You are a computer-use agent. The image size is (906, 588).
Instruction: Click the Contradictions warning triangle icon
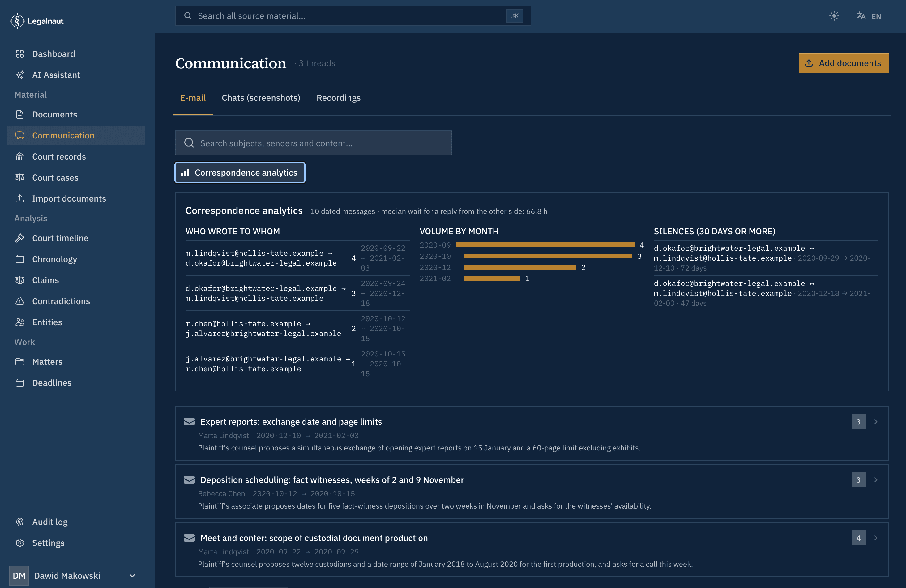[x=20, y=301]
